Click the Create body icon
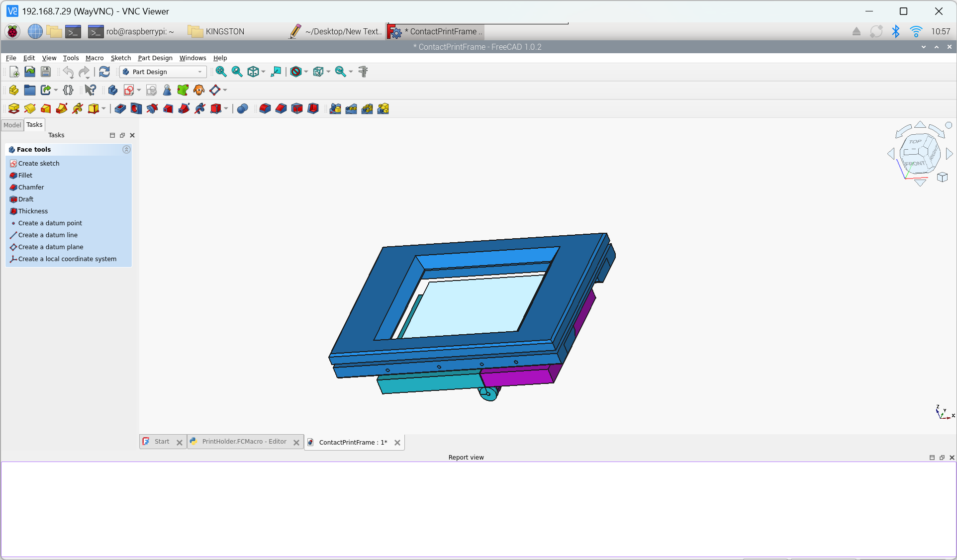 pyautogui.click(x=113, y=90)
